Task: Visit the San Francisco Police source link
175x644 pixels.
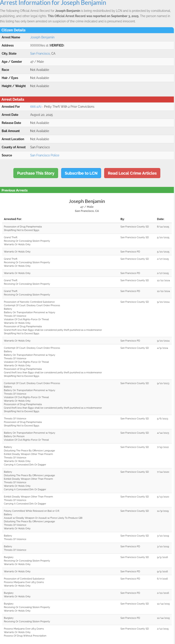Action: (x=45, y=155)
